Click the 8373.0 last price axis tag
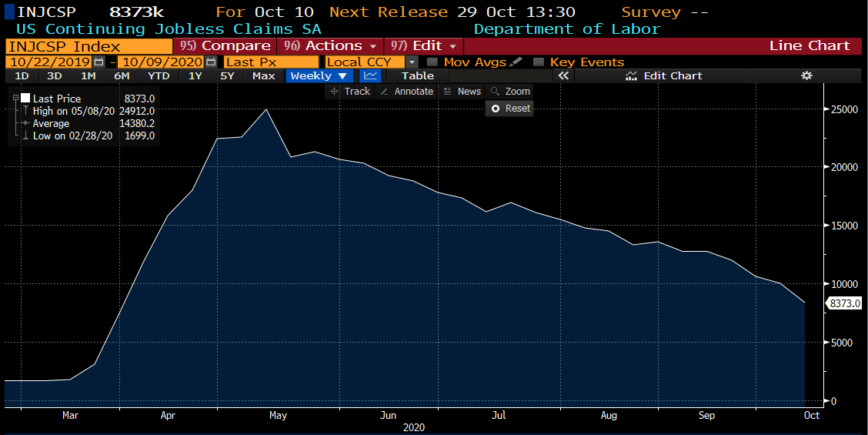 point(844,303)
